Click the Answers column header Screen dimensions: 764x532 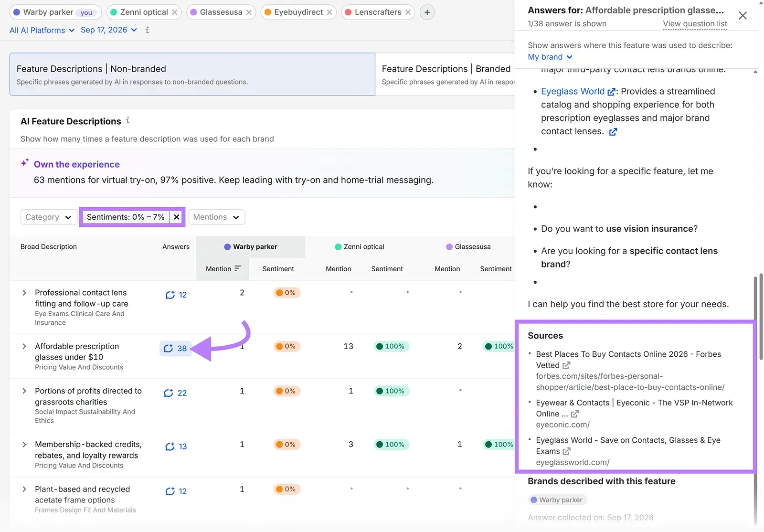tap(176, 247)
